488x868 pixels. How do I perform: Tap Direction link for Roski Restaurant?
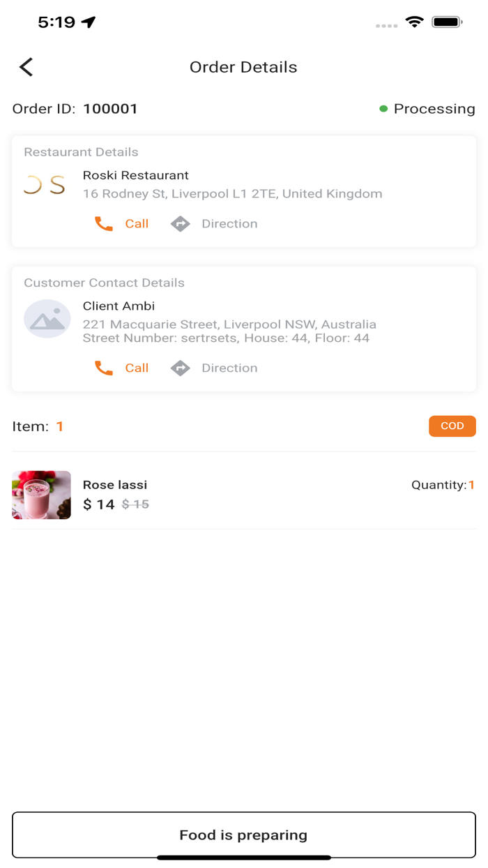click(x=229, y=224)
